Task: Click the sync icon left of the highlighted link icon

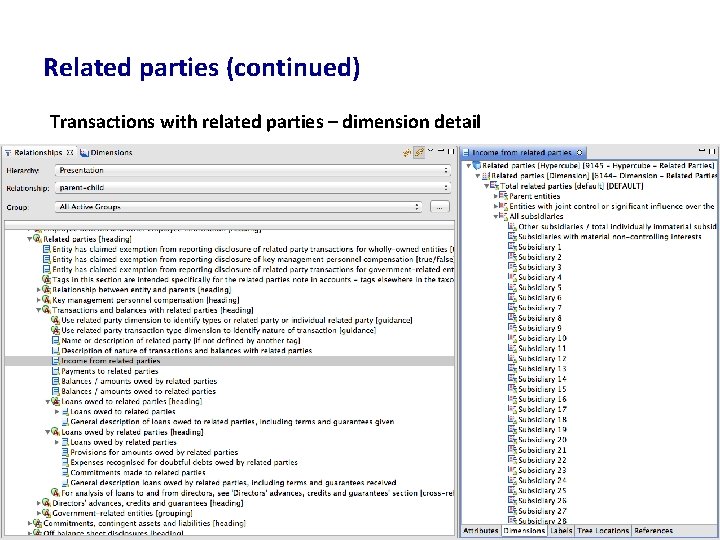Action: (x=407, y=152)
